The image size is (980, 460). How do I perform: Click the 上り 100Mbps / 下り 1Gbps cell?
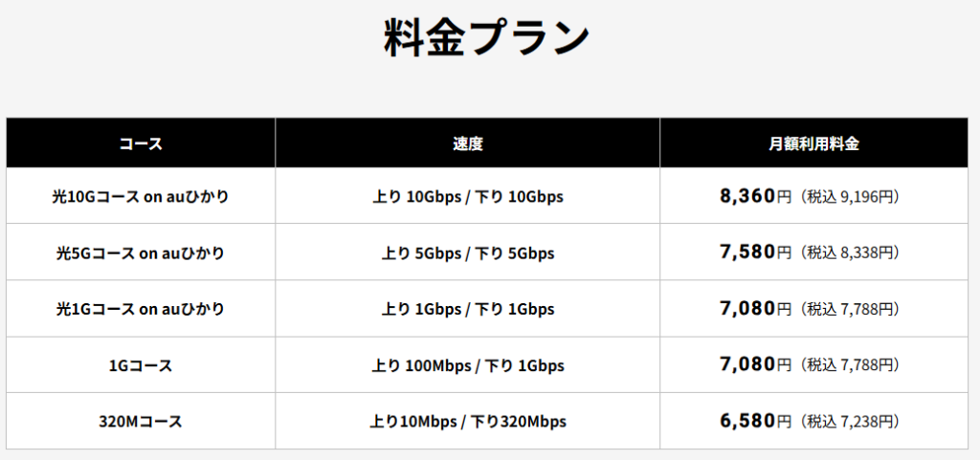click(x=467, y=365)
